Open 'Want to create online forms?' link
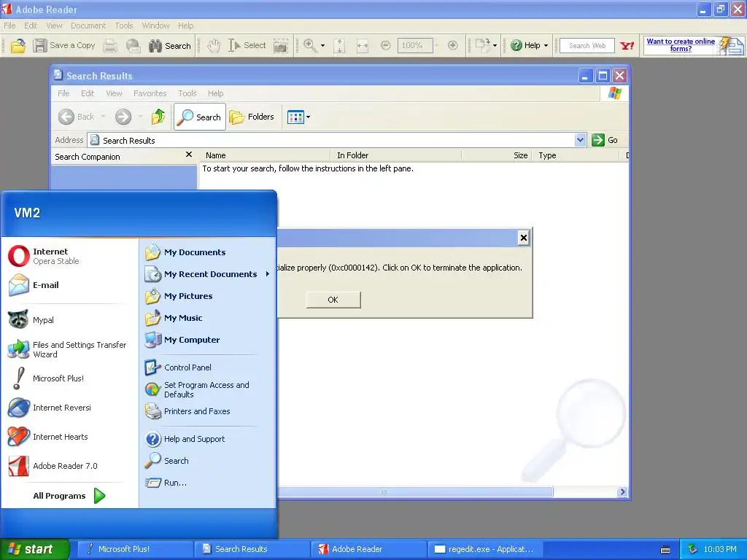 pos(681,44)
